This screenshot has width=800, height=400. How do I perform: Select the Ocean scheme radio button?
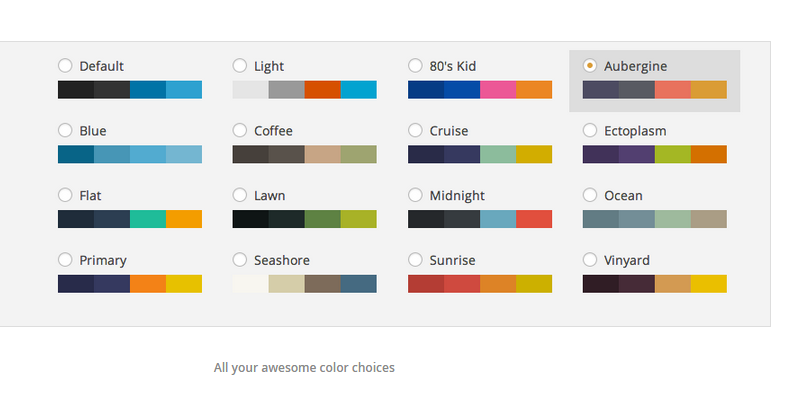pyautogui.click(x=590, y=196)
